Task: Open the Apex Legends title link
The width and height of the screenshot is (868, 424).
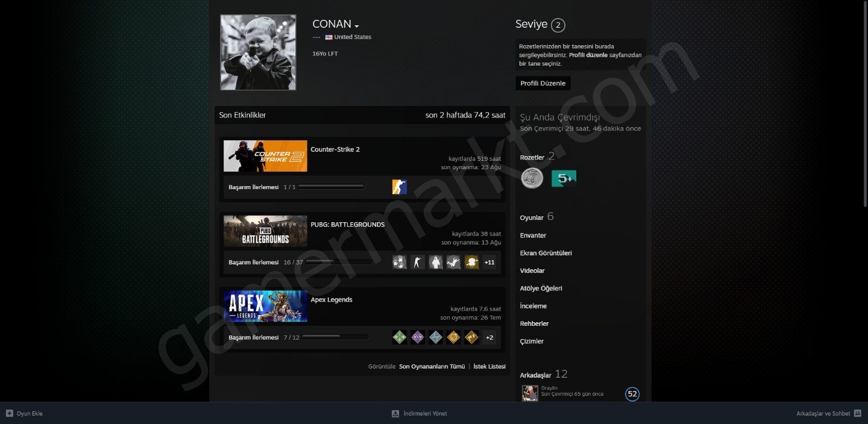Action: point(332,300)
